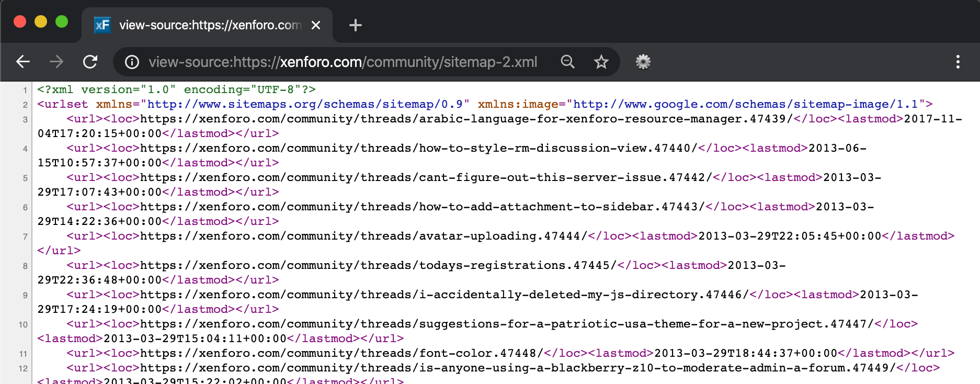
Task: Click the XenForo favicon in tab
Action: click(x=102, y=25)
